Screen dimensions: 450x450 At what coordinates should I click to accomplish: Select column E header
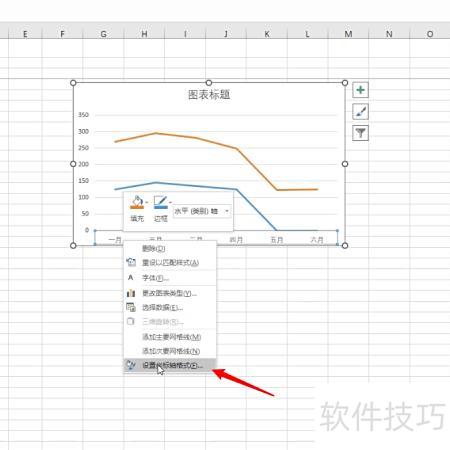pos(25,34)
